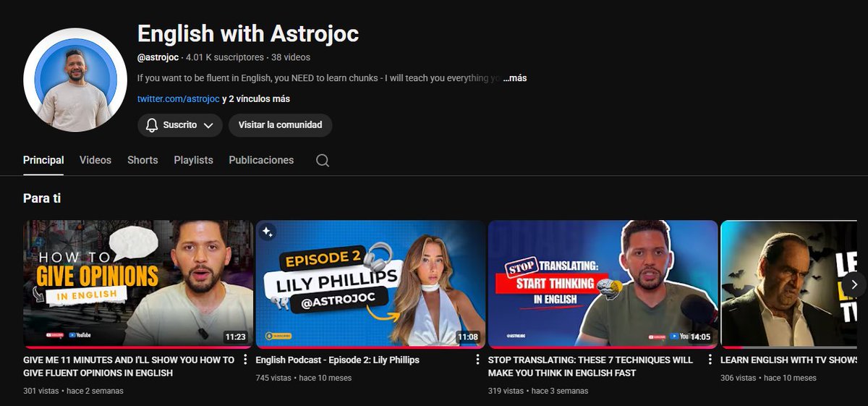This screenshot has width=868, height=406.
Task: Open options menu for 'Give Me 11 Minutes' video
Action: (x=245, y=360)
